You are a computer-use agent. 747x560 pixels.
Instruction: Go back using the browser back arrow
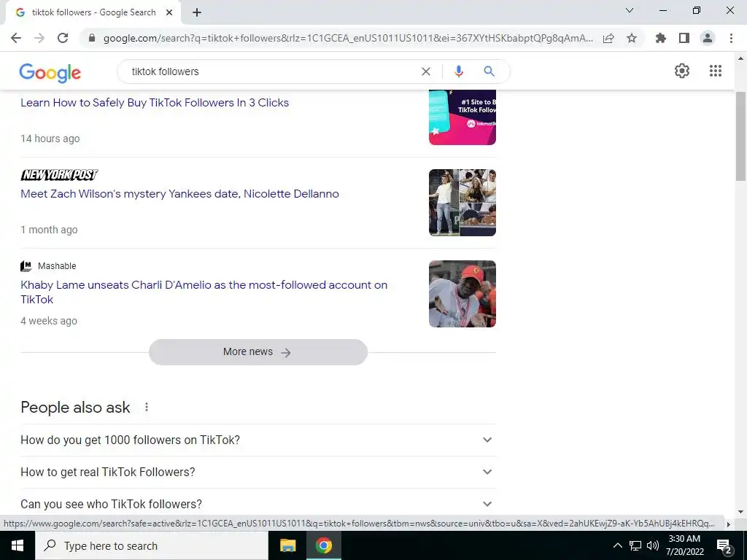tap(16, 38)
